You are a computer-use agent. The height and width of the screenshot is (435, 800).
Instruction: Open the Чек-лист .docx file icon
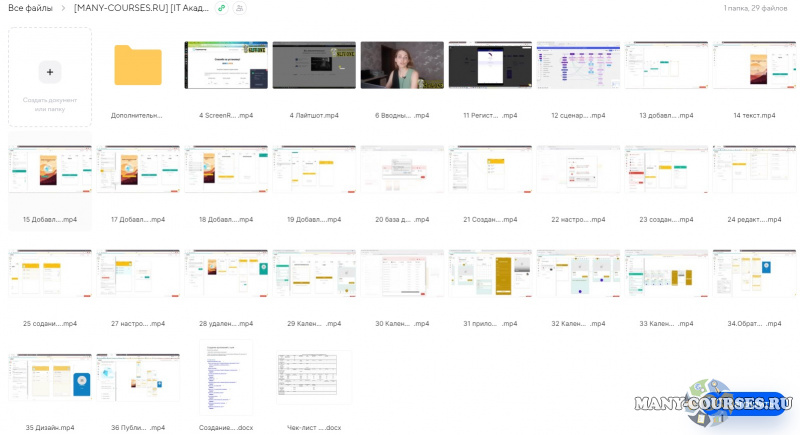click(314, 377)
